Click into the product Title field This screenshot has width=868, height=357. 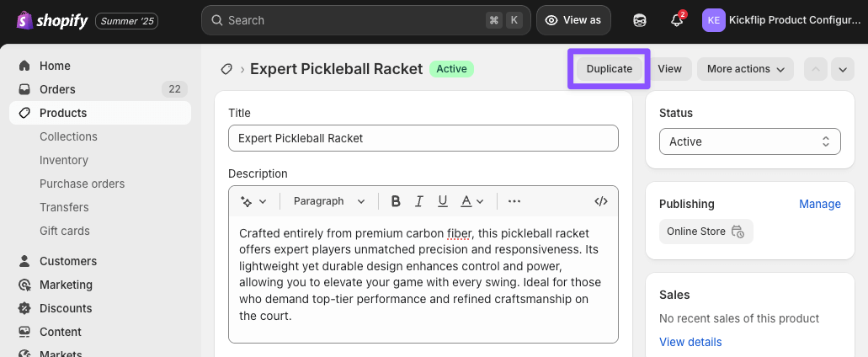(423, 138)
